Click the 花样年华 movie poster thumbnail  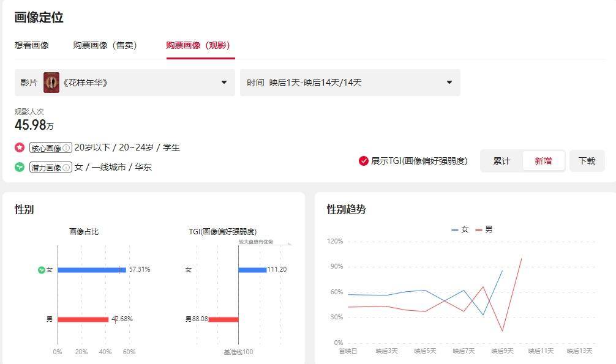[x=51, y=83]
